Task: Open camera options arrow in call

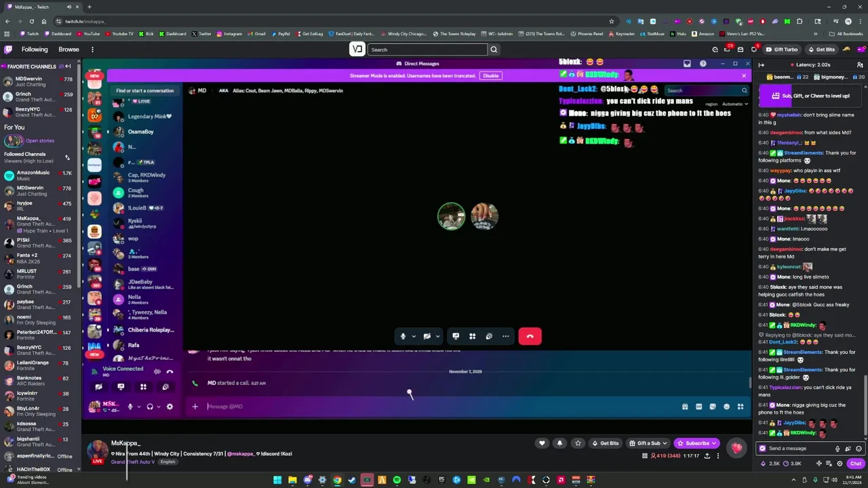Action: tap(437, 336)
